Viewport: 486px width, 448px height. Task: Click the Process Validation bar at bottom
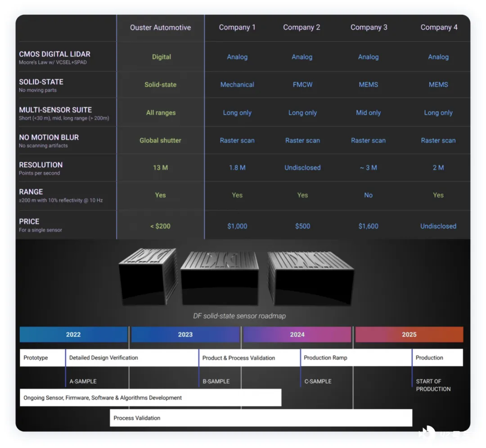[x=261, y=418]
